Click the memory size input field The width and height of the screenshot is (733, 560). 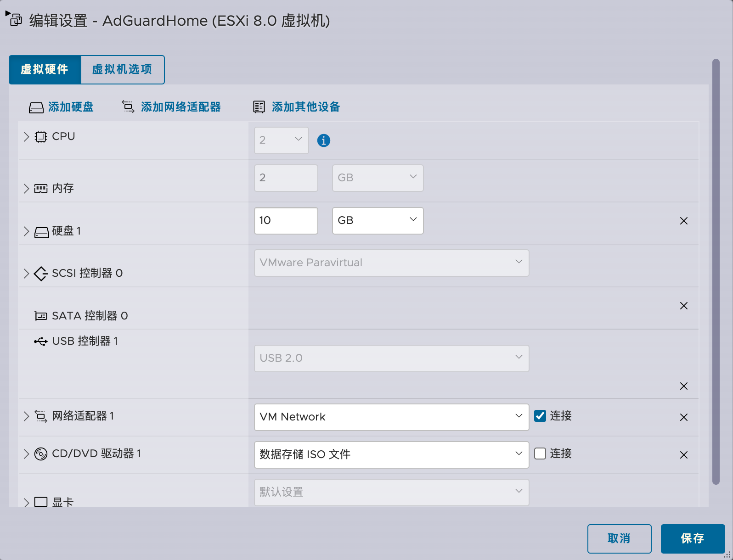point(286,178)
